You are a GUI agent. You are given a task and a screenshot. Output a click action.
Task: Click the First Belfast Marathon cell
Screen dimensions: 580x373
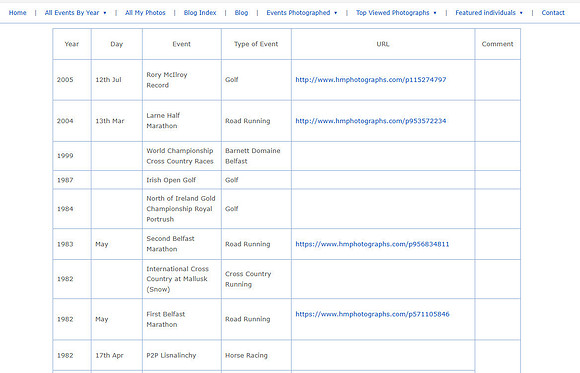(x=182, y=319)
